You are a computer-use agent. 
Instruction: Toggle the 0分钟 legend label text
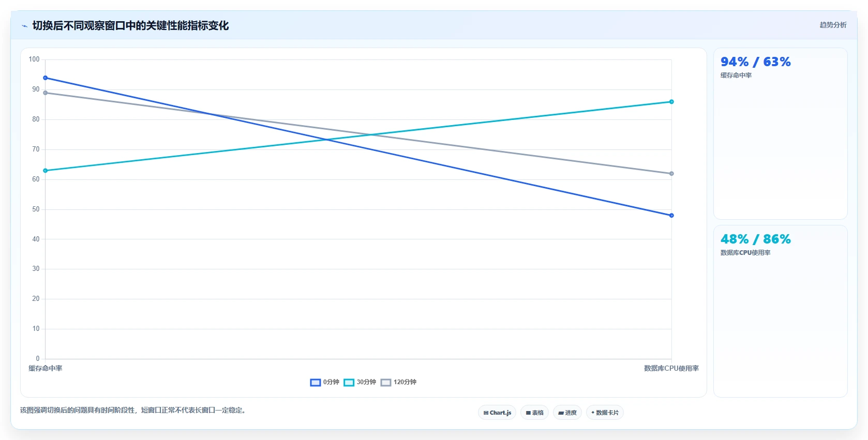coord(331,382)
